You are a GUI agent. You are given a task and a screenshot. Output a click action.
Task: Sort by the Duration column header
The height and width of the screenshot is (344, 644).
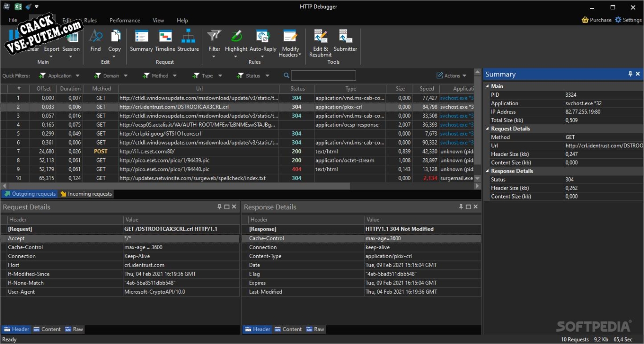[70, 89]
